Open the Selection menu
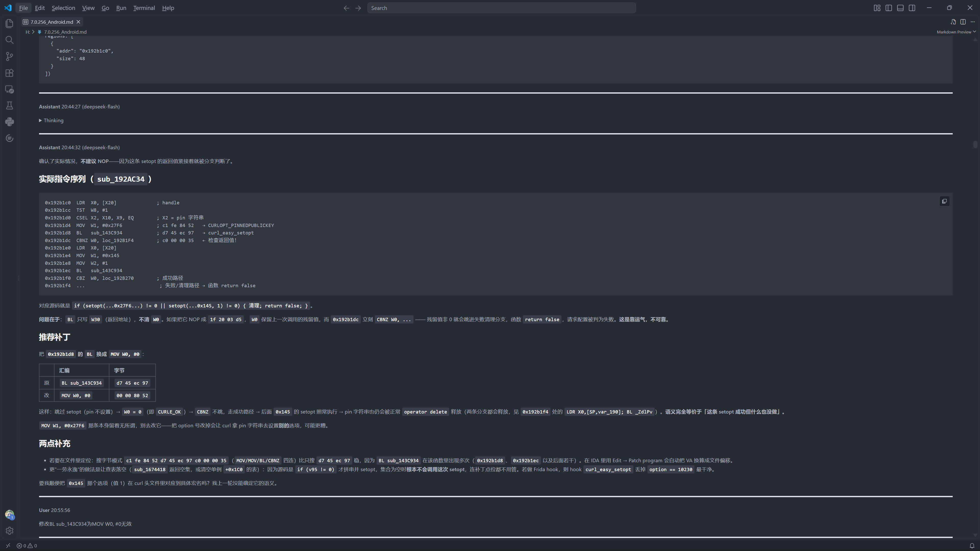Image resolution: width=980 pixels, height=551 pixels. point(63,8)
